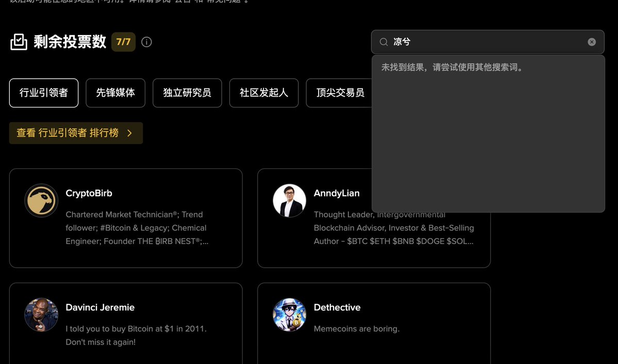Click the ballot icon next to 剩余投票数
This screenshot has width=618, height=364.
[19, 42]
